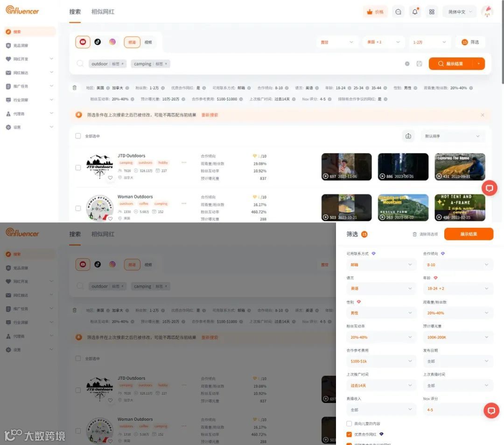Viewport: 504px width, 445px height.
Task: Select YouTube platform icon in upper page
Action: coord(83,42)
